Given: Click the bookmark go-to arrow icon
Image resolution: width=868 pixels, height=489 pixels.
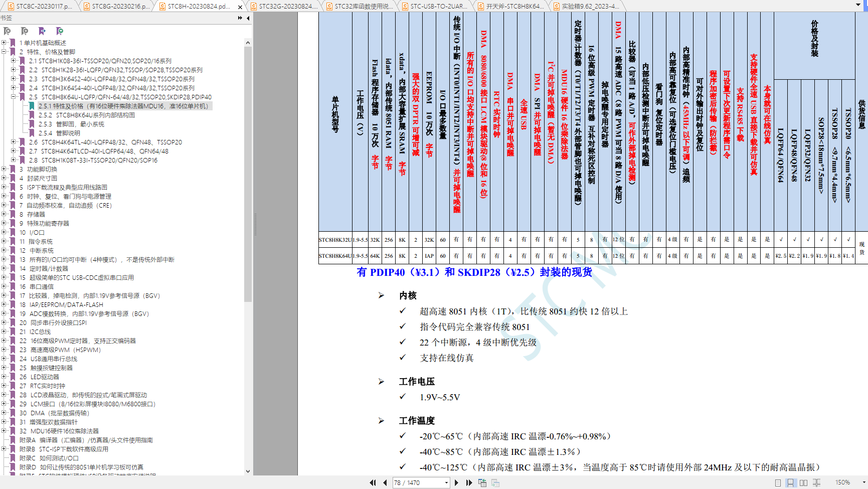Looking at the screenshot, I should 42,31.
